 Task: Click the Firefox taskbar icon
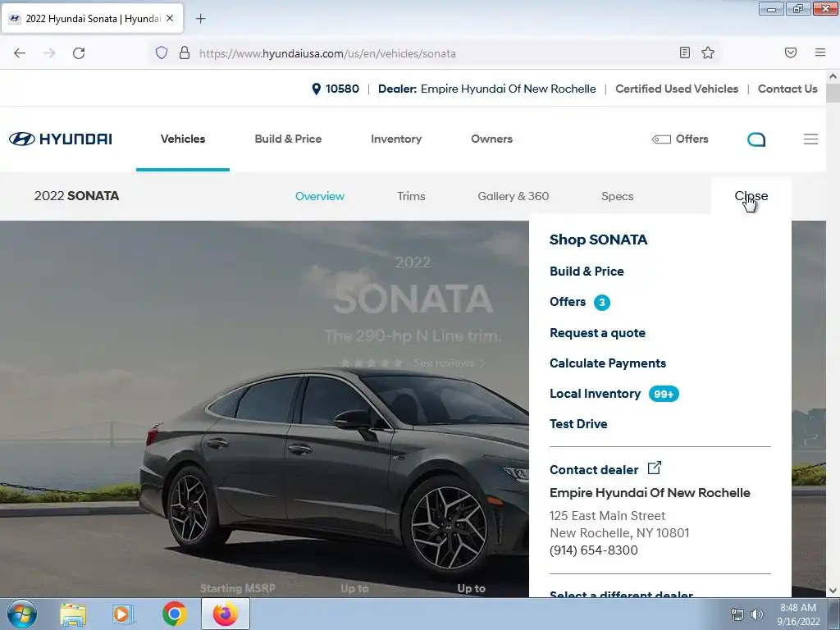pos(225,614)
